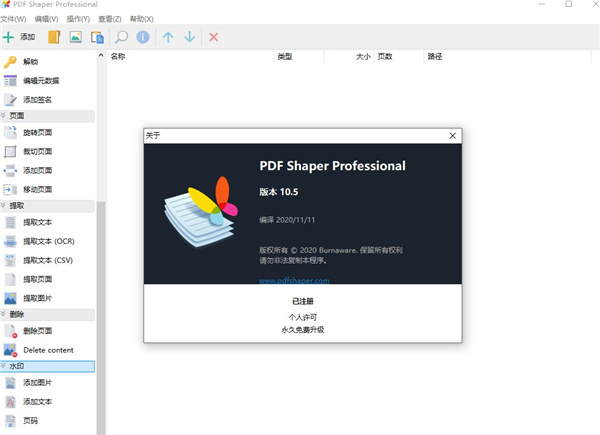Viewport: 600px width, 435px height.
Task: Click the paste files toolbar icon
Action: click(x=97, y=37)
